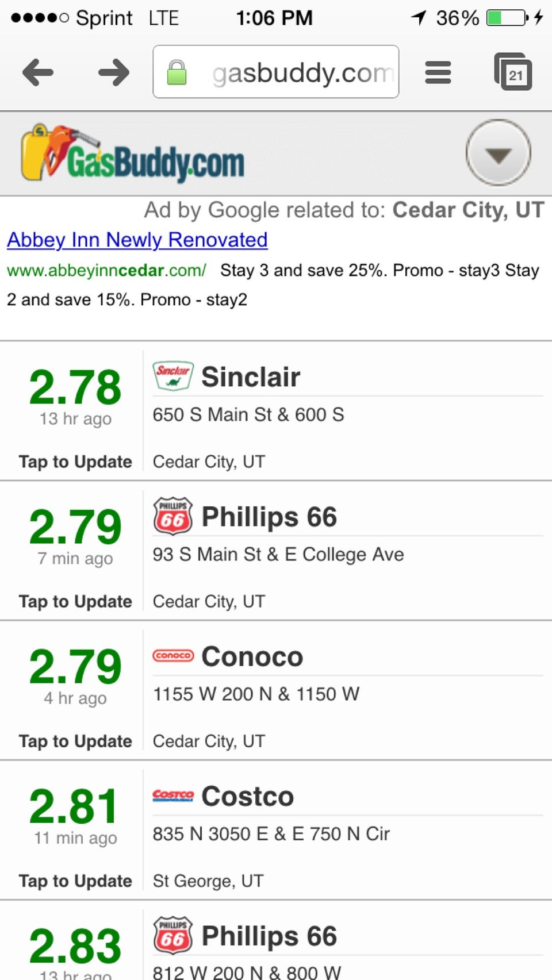This screenshot has height=980, width=552.
Task: Expand the GasBuddy circular dropdown button
Action: (x=498, y=152)
